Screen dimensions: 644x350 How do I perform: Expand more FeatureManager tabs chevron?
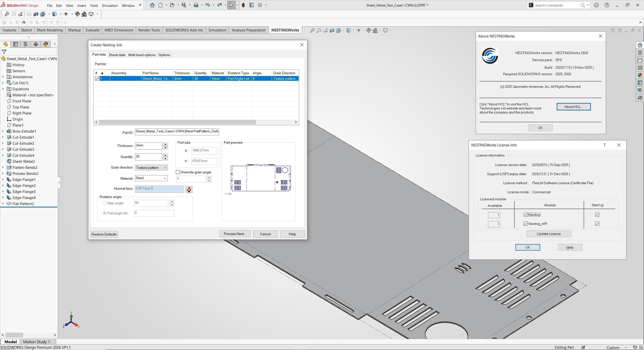tap(55, 44)
